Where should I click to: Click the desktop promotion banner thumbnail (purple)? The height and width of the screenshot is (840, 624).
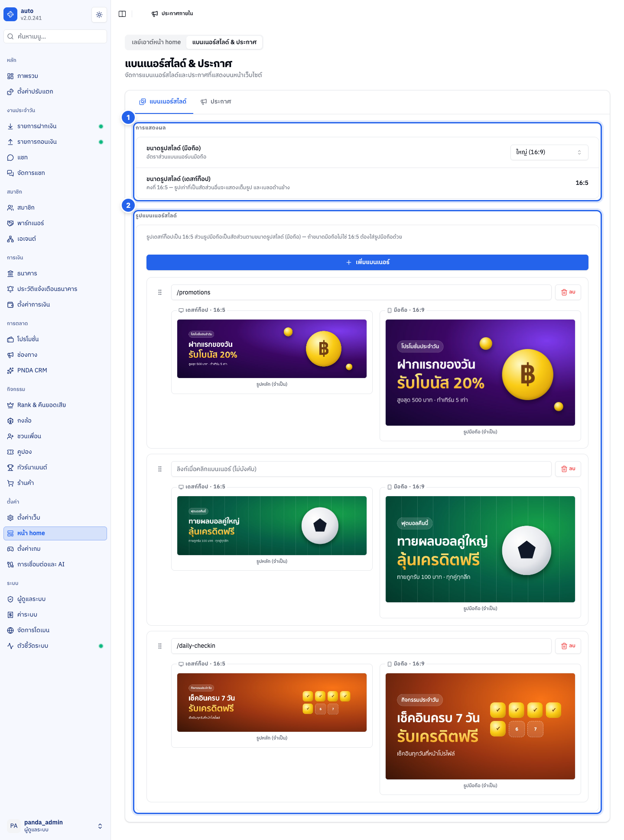click(272, 349)
